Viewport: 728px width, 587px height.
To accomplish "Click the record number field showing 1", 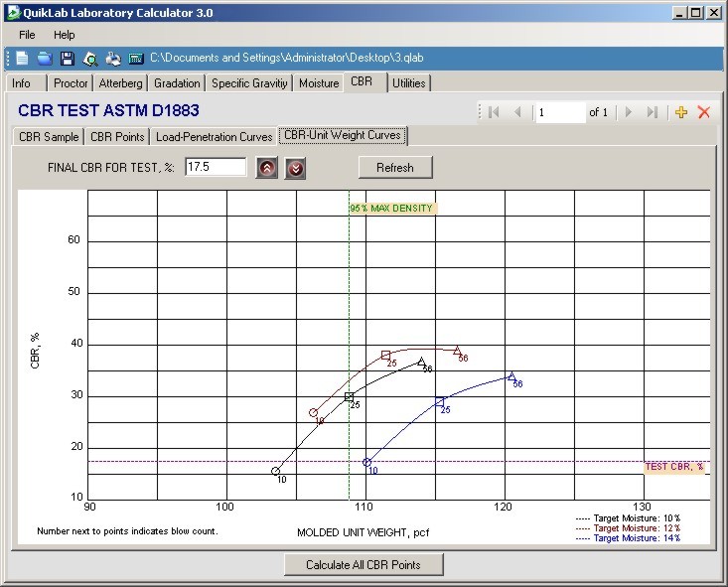I will coord(561,112).
